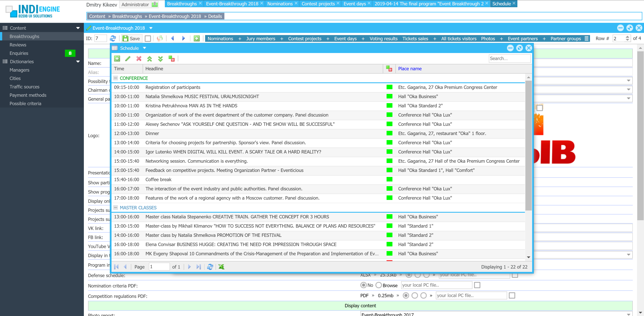
Task: Click the move up double-arrow icon
Action: click(x=149, y=59)
